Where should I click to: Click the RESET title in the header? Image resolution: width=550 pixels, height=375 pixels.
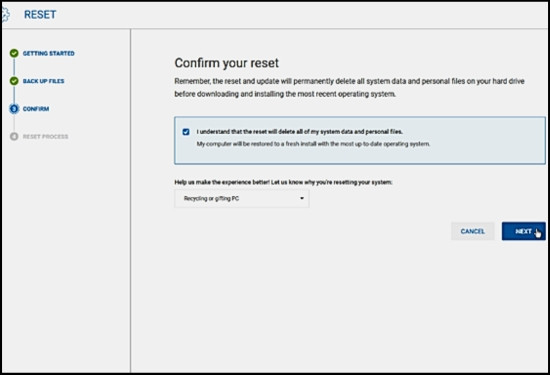coord(40,14)
